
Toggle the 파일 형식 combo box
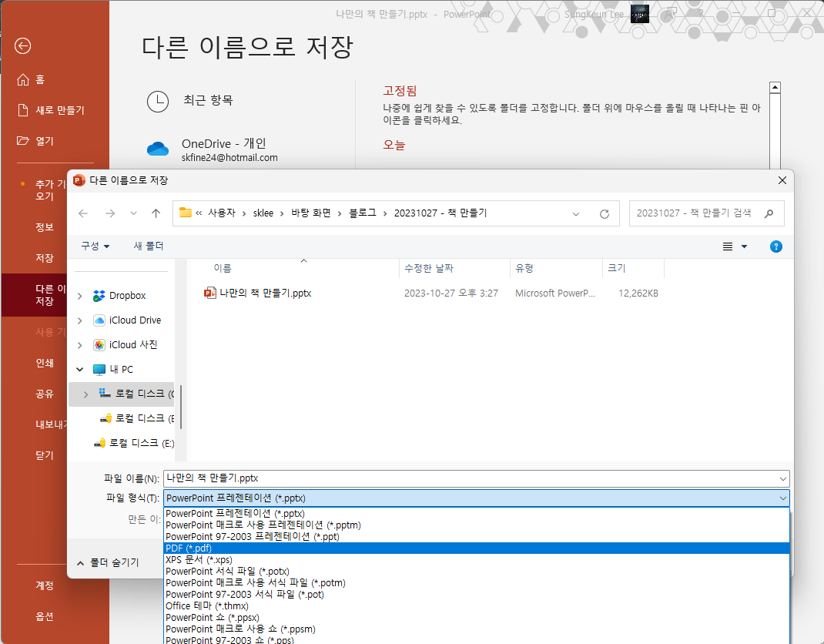(x=476, y=498)
